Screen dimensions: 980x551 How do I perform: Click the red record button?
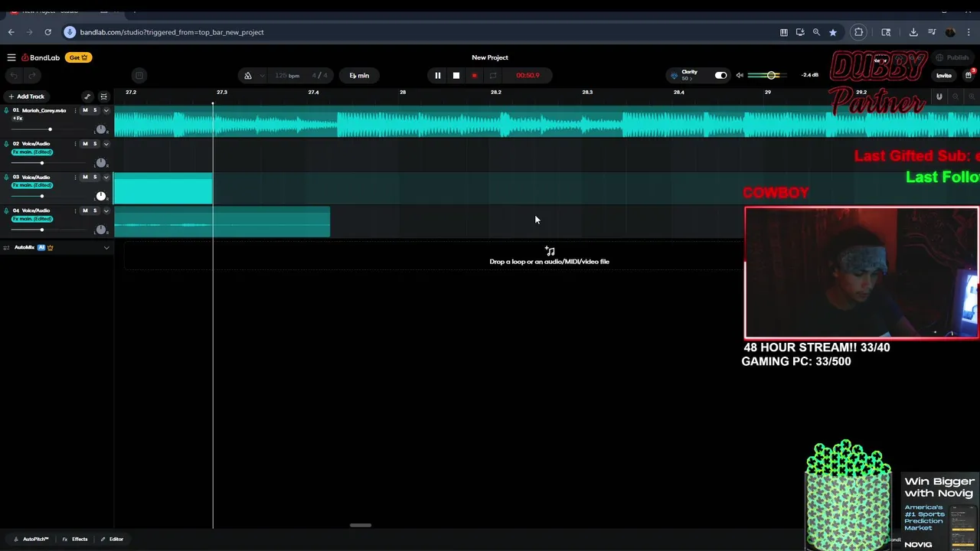(474, 75)
